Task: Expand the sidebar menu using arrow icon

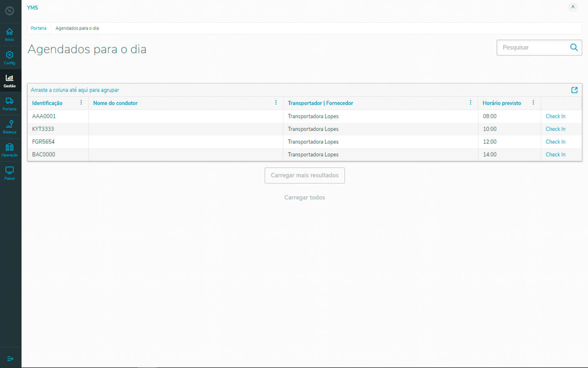Action: (10, 359)
